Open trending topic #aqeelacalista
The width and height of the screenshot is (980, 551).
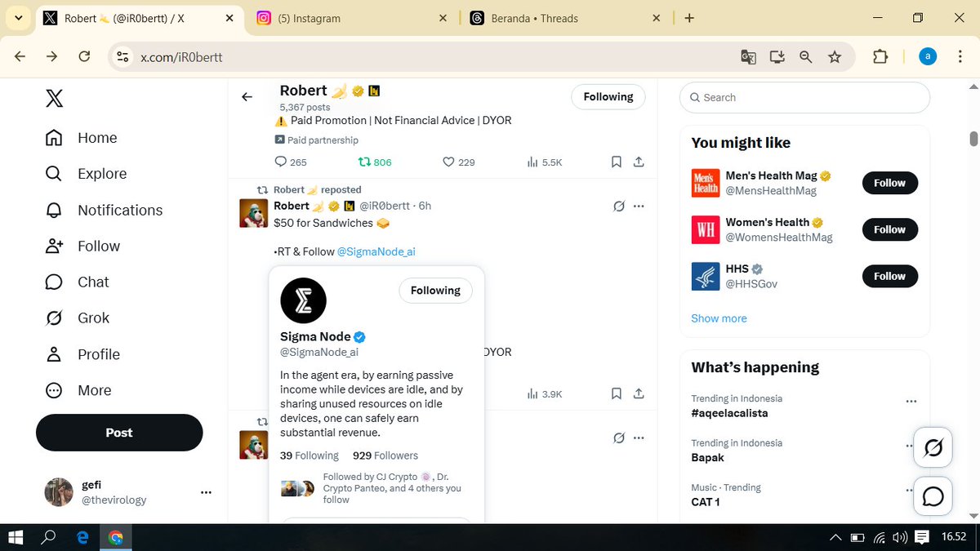729,413
